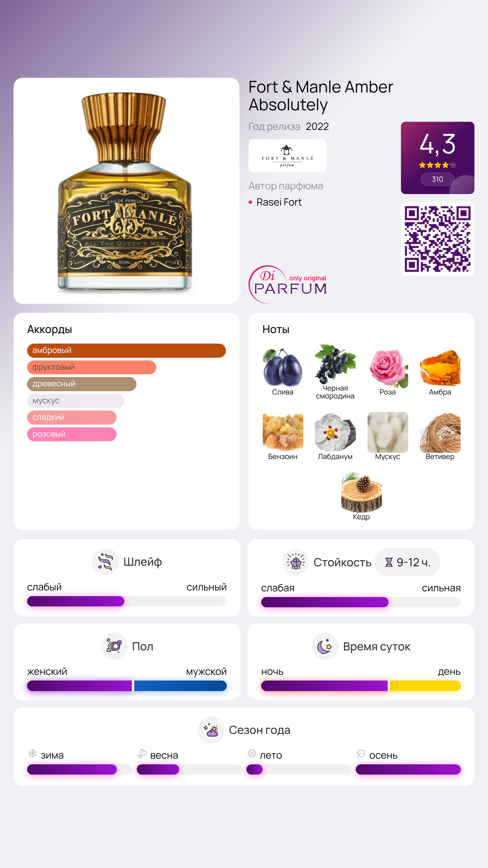The width and height of the screenshot is (488, 868).
Task: Click the Пол gender symbol icon
Action: (x=114, y=646)
